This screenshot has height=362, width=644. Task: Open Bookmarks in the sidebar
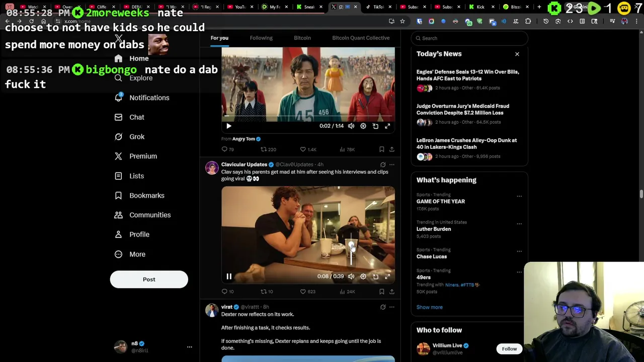click(139, 196)
